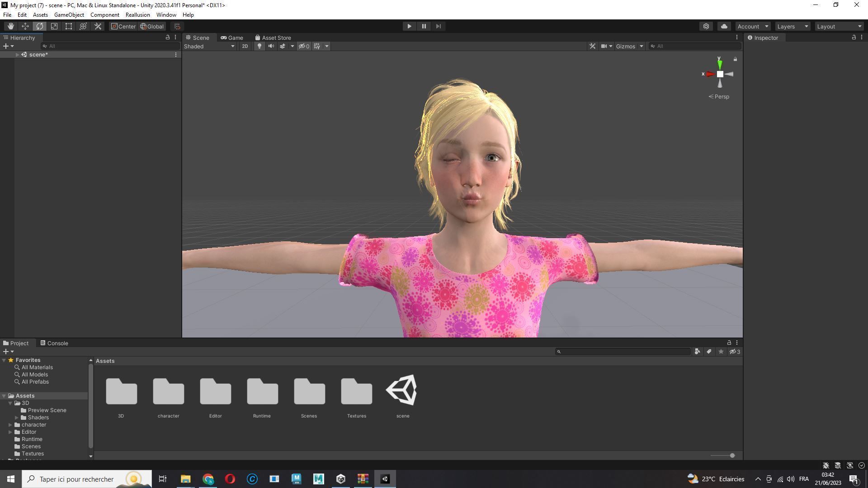Open the Shaded draw mode dropdown
The width and height of the screenshot is (868, 488).
click(209, 46)
